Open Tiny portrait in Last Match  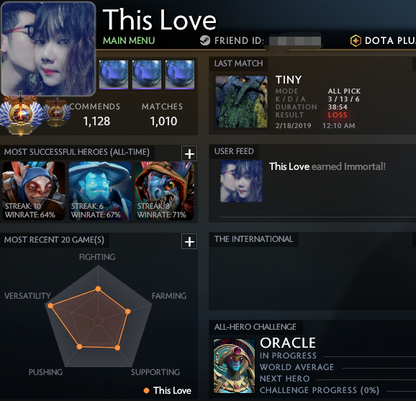point(241,102)
